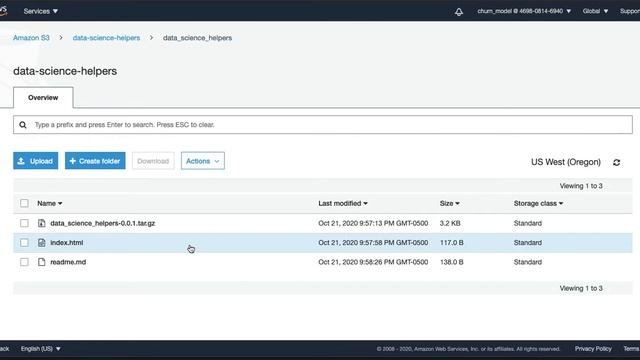Click the refresh icon beside US West (Oregon)

coord(616,162)
